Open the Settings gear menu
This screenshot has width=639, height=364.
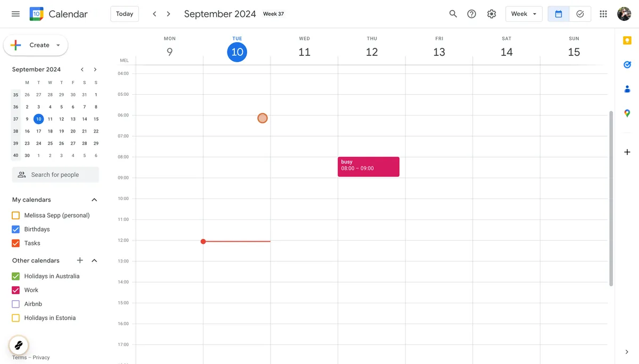[491, 14]
